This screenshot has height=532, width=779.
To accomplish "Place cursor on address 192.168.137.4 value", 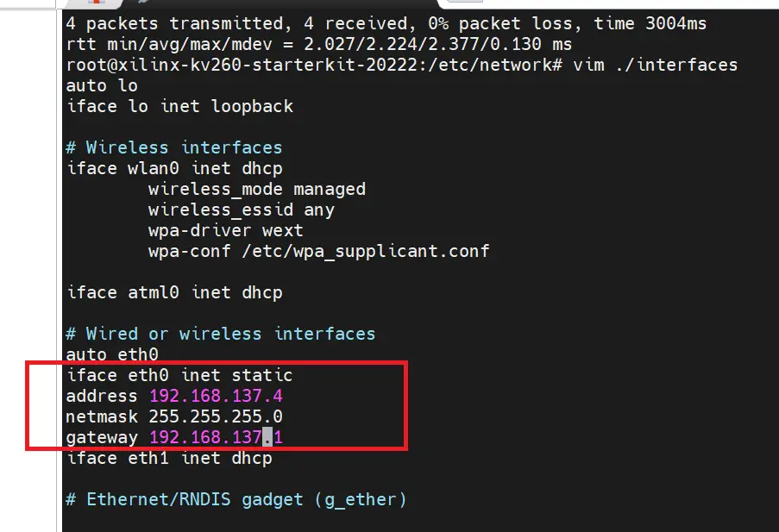I will [217, 396].
